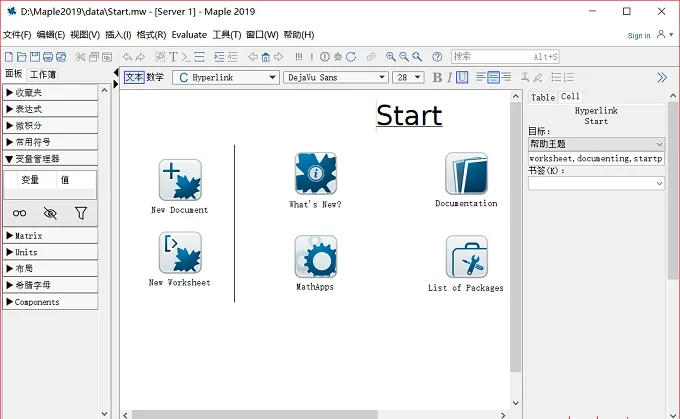Screen dimensions: 680x419
Task: Execute entire worksheet triple-exclamation icon
Action: point(299,57)
